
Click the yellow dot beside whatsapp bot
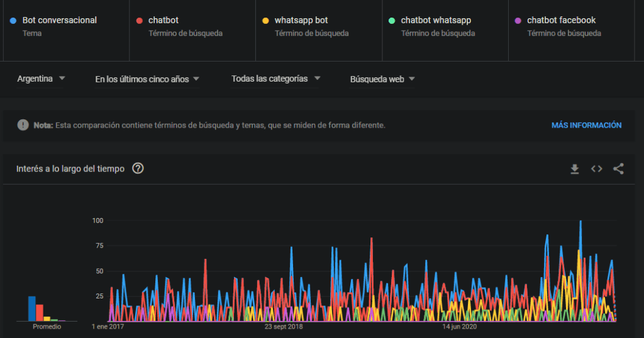266,21
